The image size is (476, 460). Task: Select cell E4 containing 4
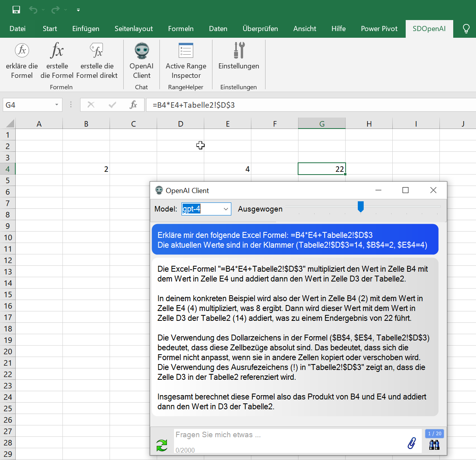pos(227,169)
